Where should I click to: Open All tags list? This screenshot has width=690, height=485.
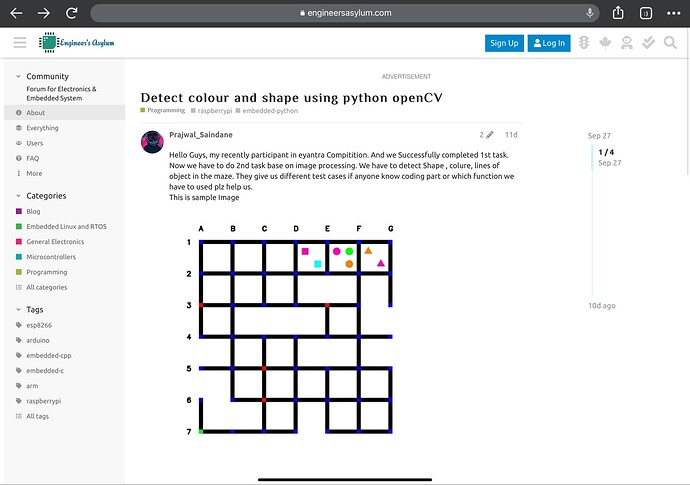pos(65,416)
